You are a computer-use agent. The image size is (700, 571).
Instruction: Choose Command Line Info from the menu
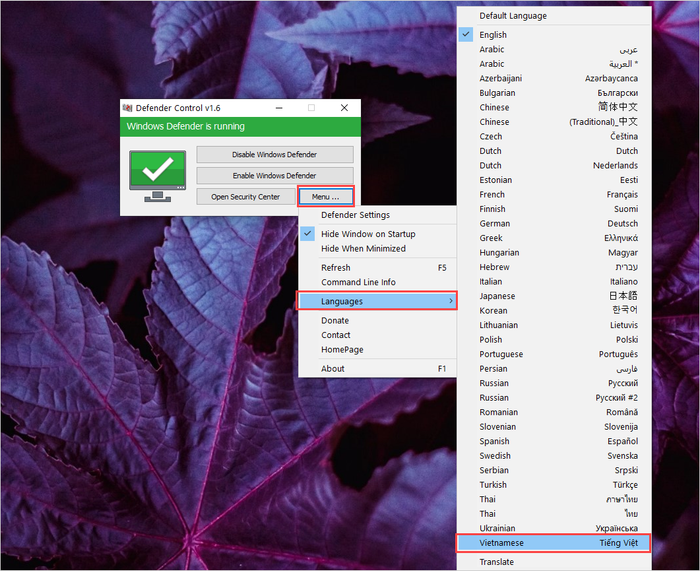(358, 282)
